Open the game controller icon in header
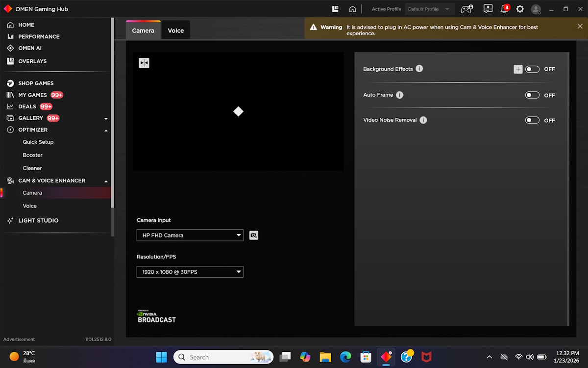Screen dimensions: 588x368 click(x=466, y=9)
